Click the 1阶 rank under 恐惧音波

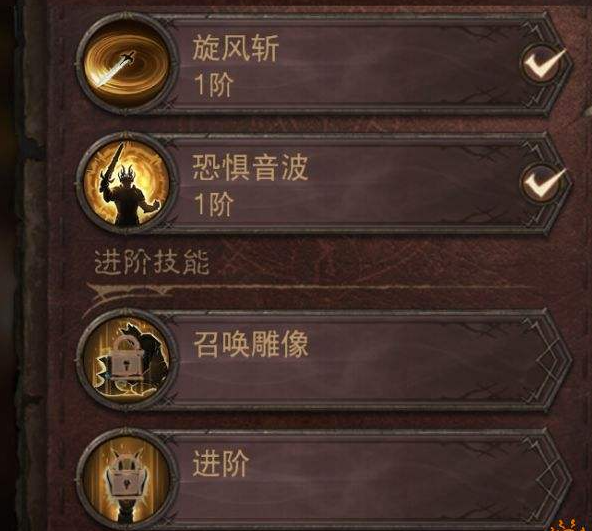click(x=214, y=204)
